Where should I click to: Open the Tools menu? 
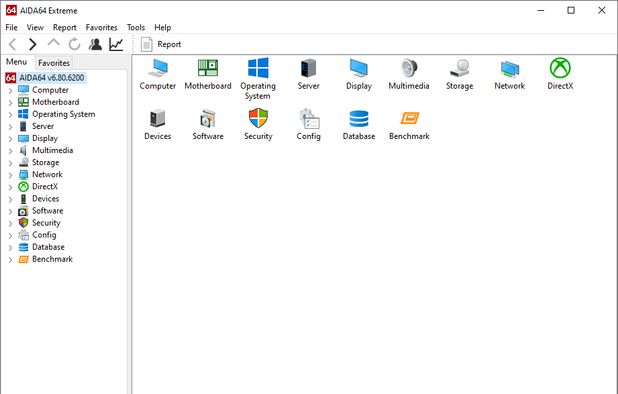[x=136, y=28]
